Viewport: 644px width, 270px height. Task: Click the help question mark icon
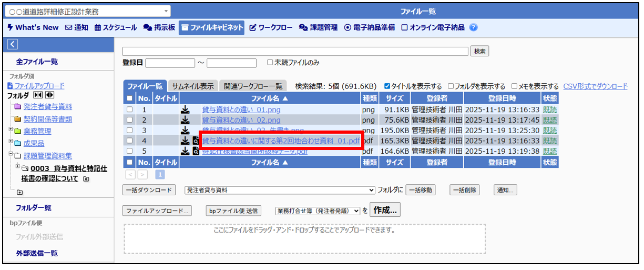[473, 27]
